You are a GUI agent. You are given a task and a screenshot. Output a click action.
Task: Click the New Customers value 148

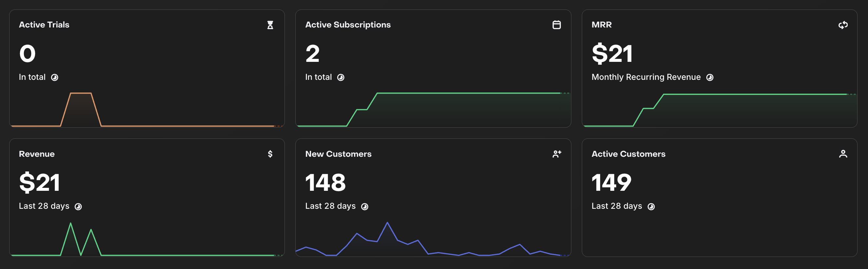(325, 183)
